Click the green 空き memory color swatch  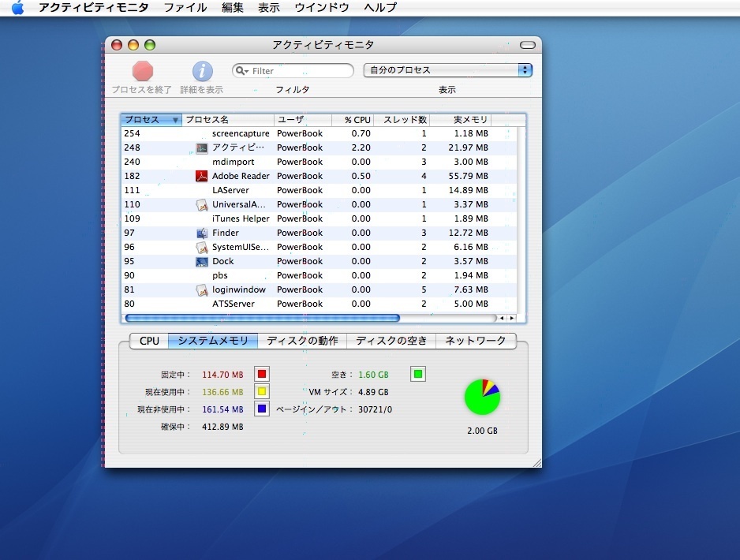point(418,373)
